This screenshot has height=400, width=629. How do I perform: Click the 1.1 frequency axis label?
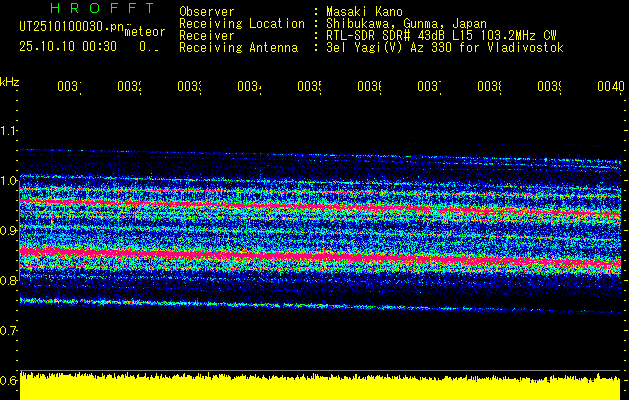tap(8, 131)
